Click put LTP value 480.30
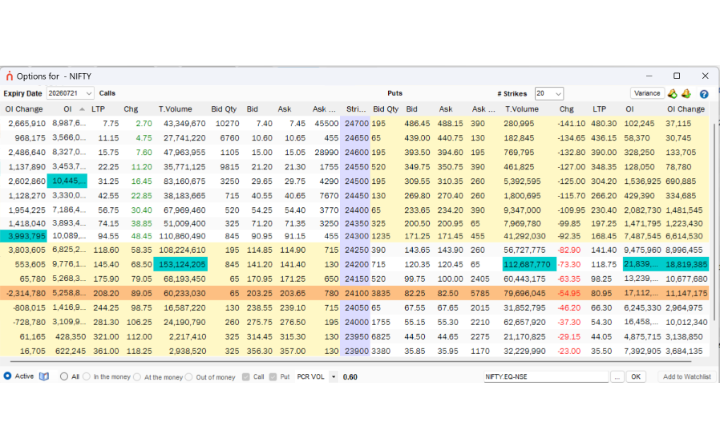720x448 pixels. (604, 123)
